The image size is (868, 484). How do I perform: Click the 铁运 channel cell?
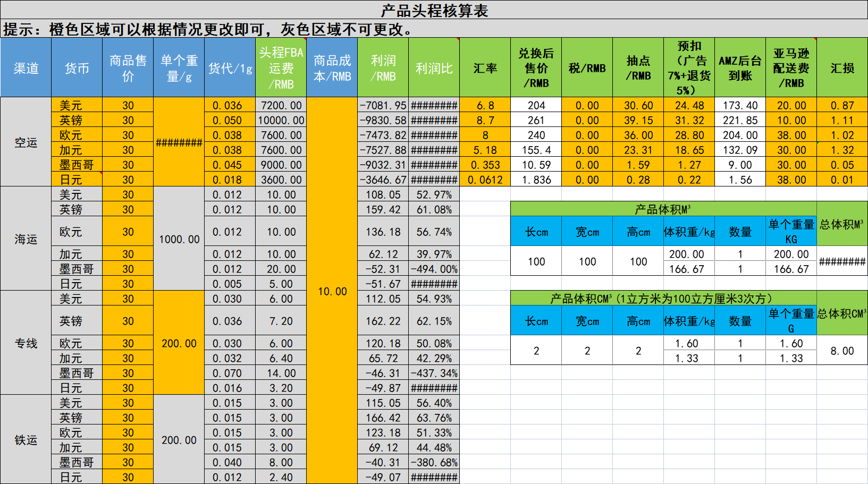point(26,439)
